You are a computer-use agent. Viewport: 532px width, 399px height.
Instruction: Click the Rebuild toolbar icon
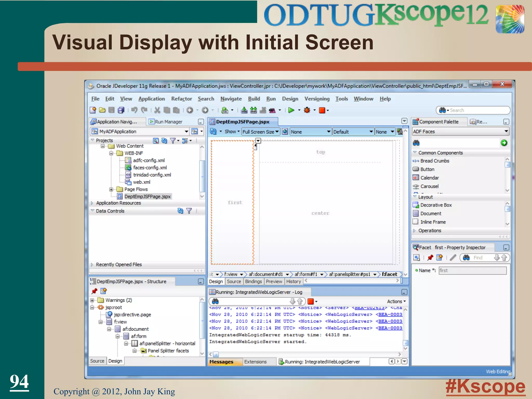(254, 110)
